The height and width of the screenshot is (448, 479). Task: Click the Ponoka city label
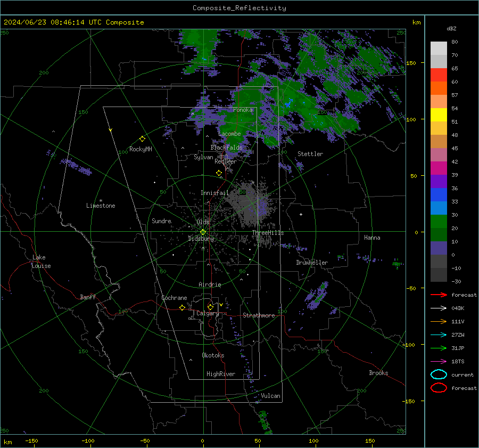(243, 110)
